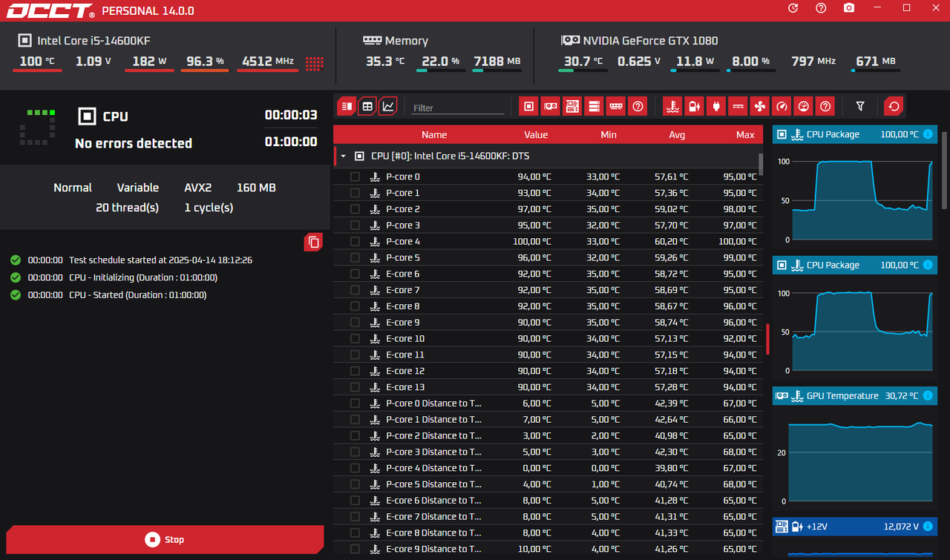Viewport: 950px width, 560px height.
Task: Switch to the table view tab
Action: pyautogui.click(x=367, y=105)
